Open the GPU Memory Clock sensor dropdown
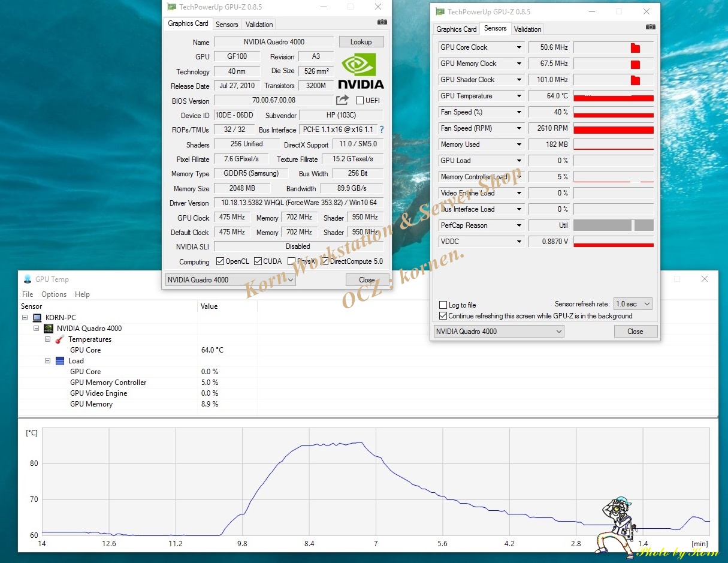 pos(519,64)
